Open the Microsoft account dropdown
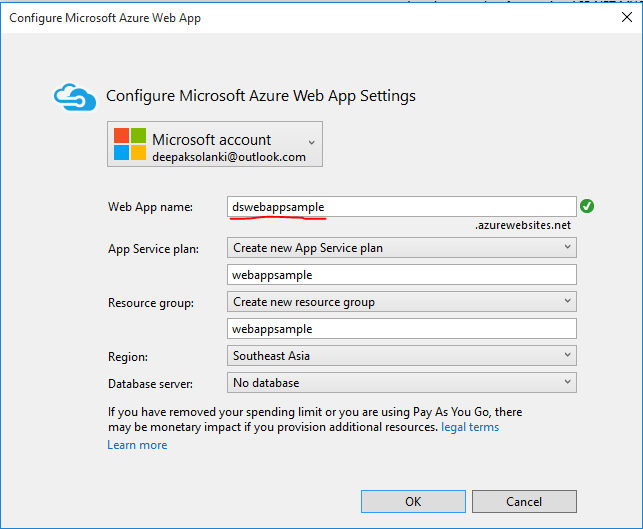This screenshot has height=529, width=643. click(312, 143)
